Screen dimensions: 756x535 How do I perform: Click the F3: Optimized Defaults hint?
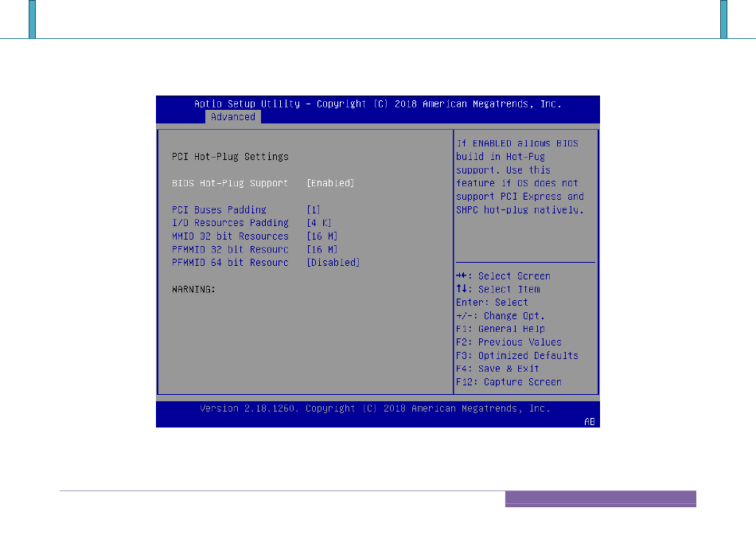tap(516, 356)
